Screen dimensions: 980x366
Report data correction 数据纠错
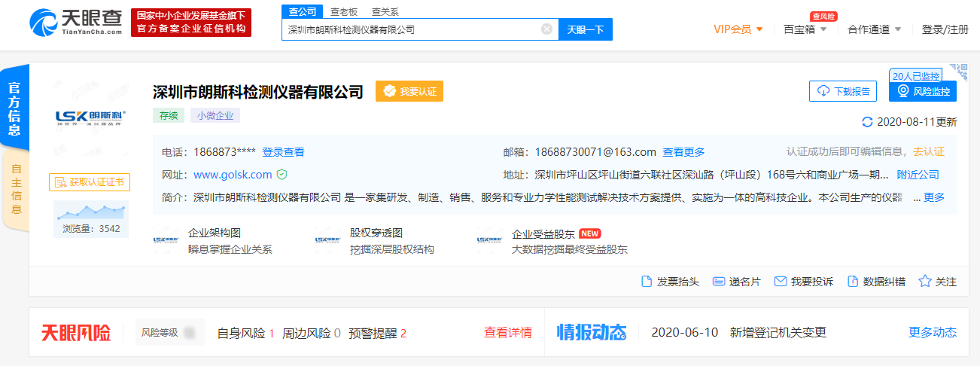(853, 282)
